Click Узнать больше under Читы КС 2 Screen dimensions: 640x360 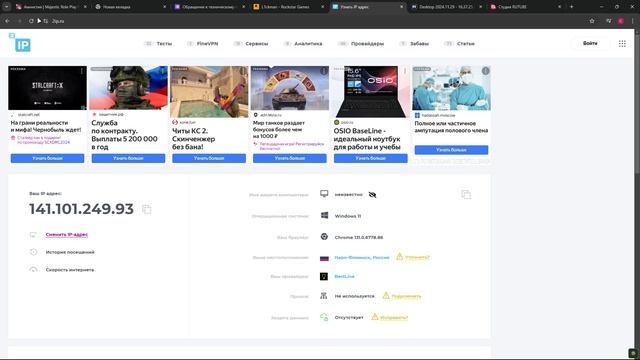coord(209,158)
